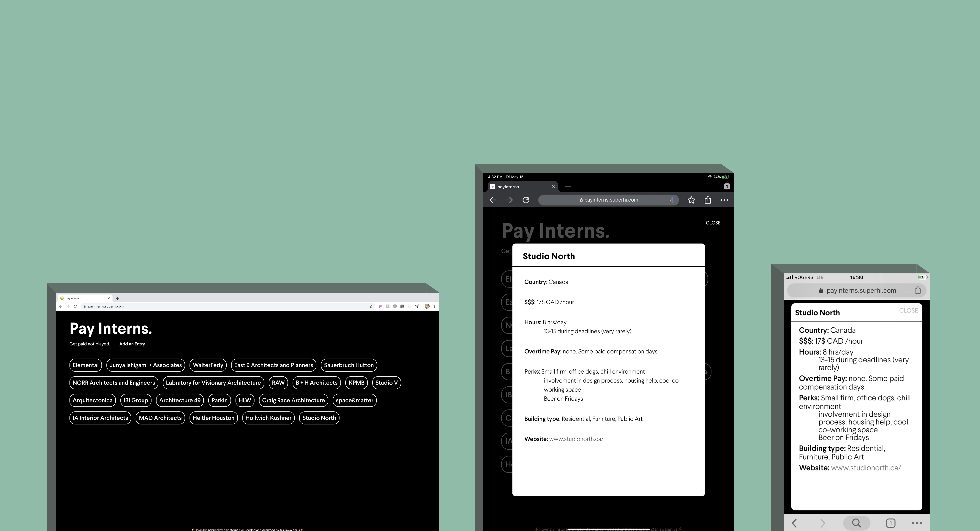Click the lightbulb extension icon in desktop browser
Screen dimensions: 980x531
pyautogui.click(x=402, y=306)
